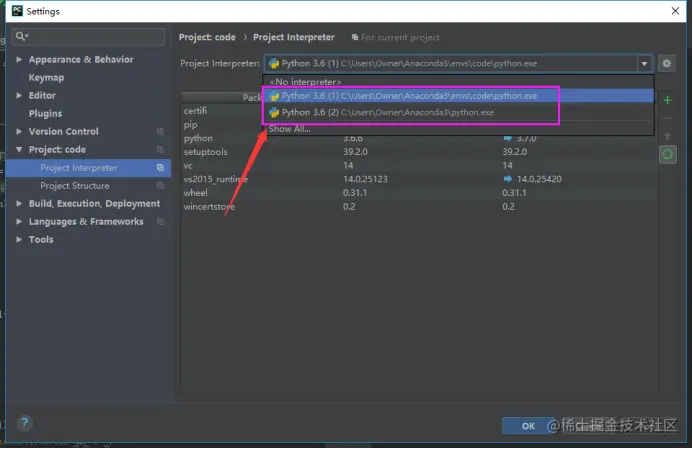693x449 pixels.
Task: Open the Keymap settings page
Action: point(46,77)
